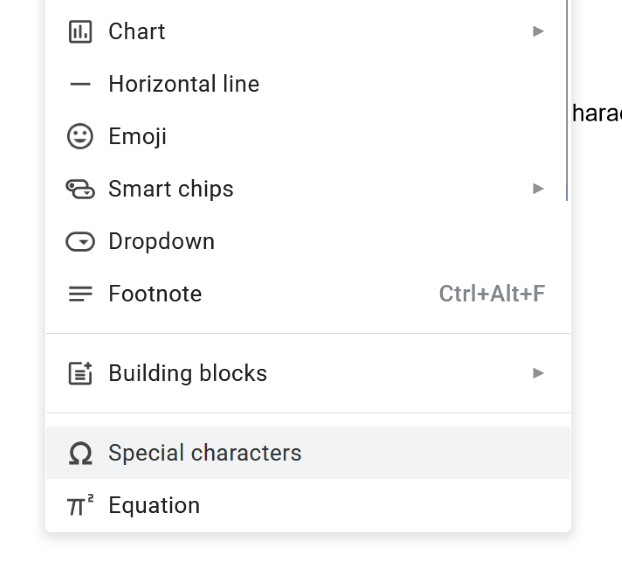Expand the Smart chips submenu arrow
This screenshot has height=563, width=622.
point(538,189)
